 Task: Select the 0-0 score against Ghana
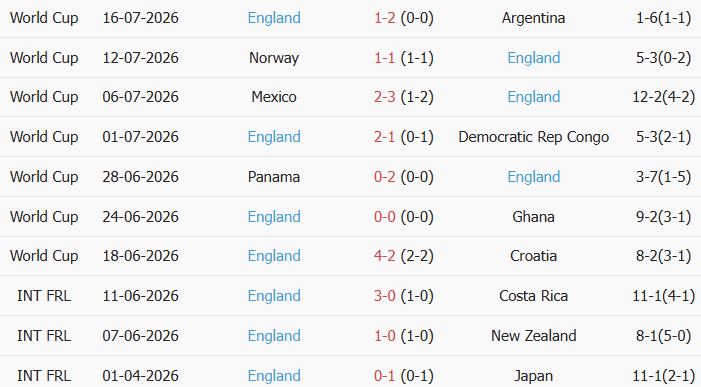pos(384,217)
